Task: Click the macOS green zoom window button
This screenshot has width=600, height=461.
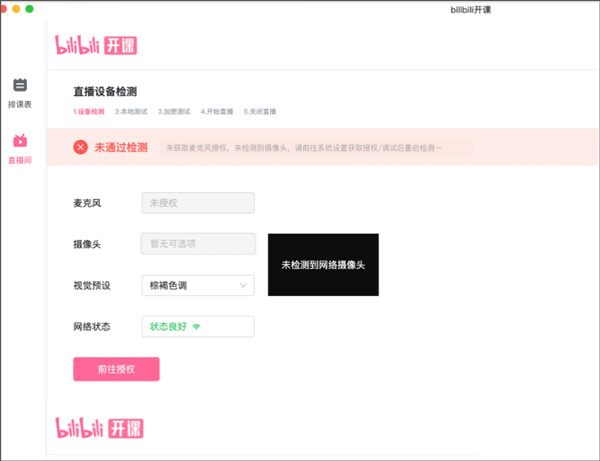Action: (x=29, y=9)
